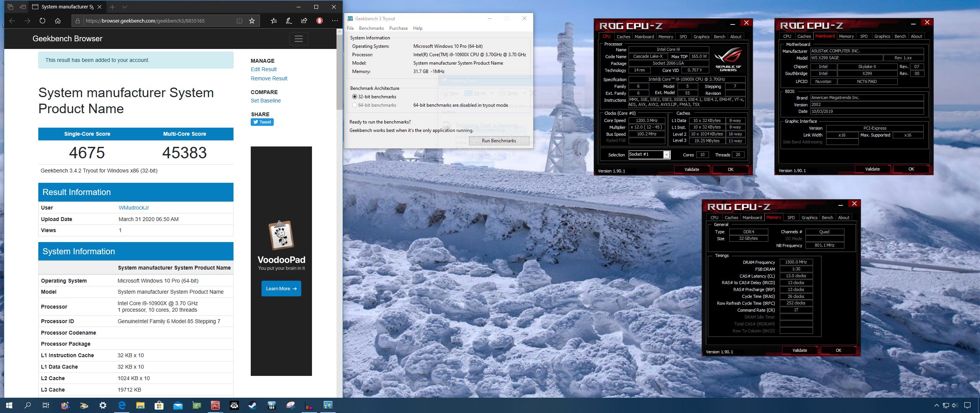This screenshot has height=413, width=980.
Task: Open the red ad blocker extension icon
Action: point(320,21)
